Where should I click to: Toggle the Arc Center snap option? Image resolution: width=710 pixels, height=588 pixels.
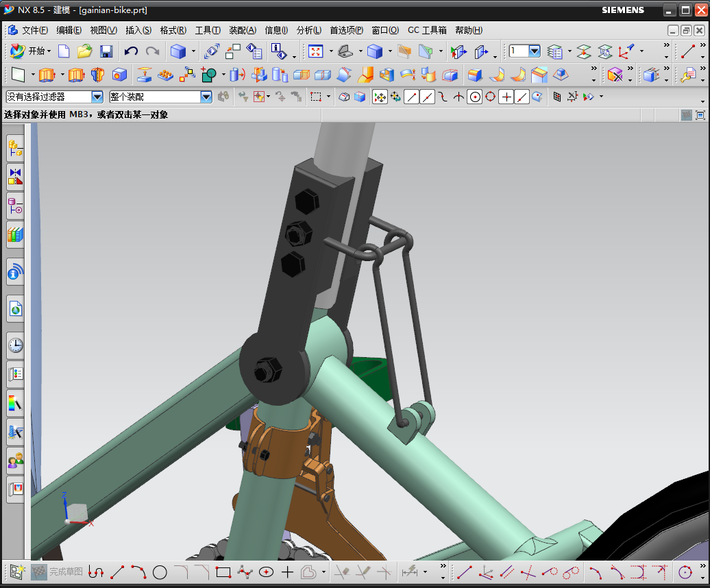(x=475, y=97)
